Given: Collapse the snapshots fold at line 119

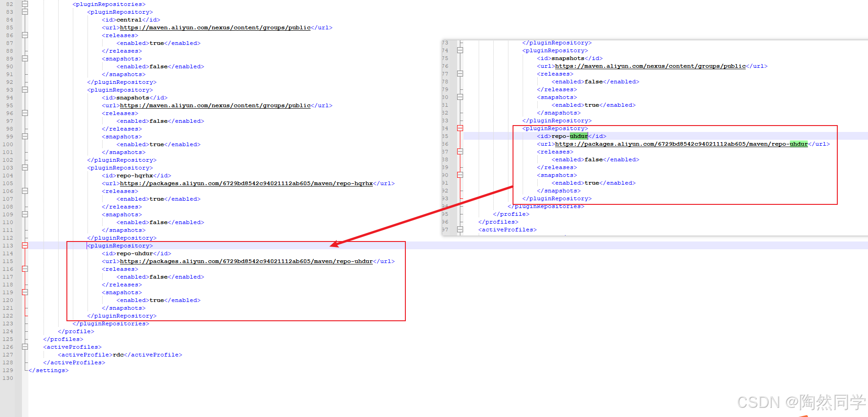Looking at the screenshot, I should 25,292.
